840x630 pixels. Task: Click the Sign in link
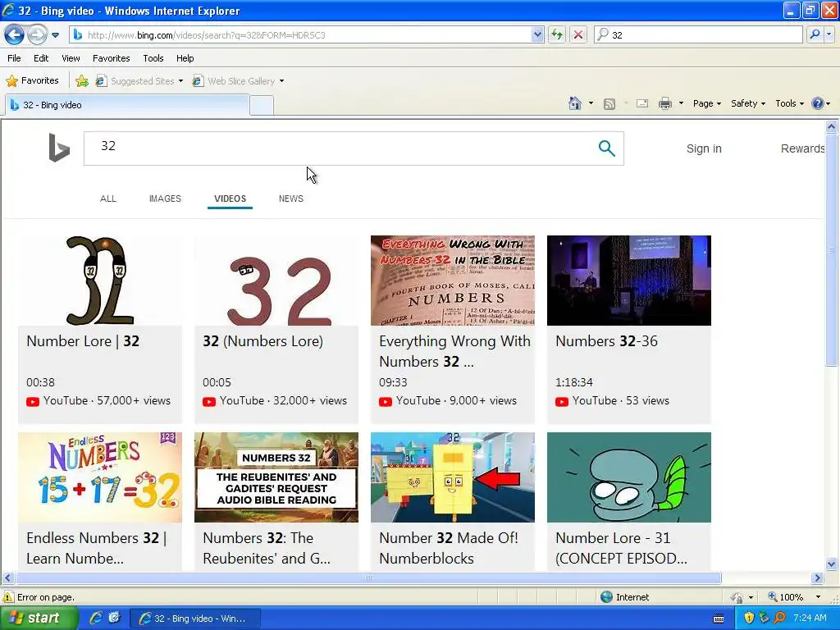tap(704, 149)
